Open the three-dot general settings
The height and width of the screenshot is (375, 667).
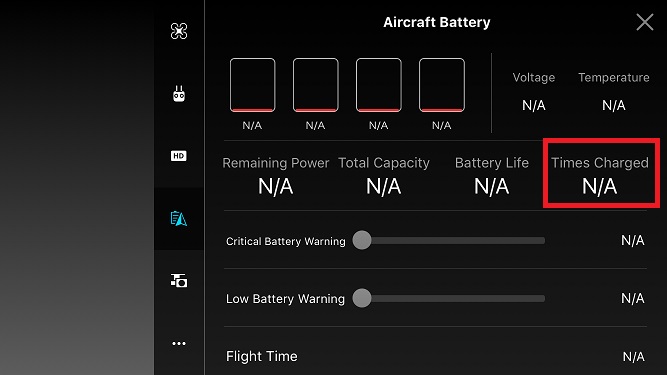[x=179, y=343]
